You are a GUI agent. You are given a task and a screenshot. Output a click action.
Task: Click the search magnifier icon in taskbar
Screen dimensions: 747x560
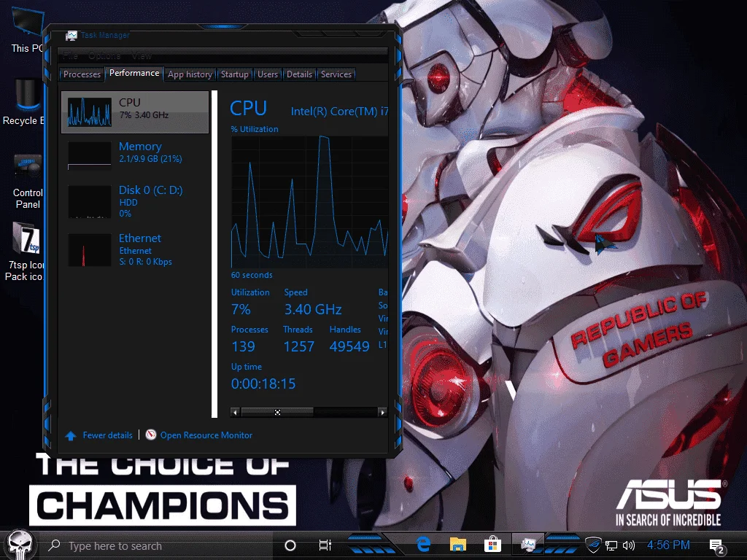[x=54, y=545]
